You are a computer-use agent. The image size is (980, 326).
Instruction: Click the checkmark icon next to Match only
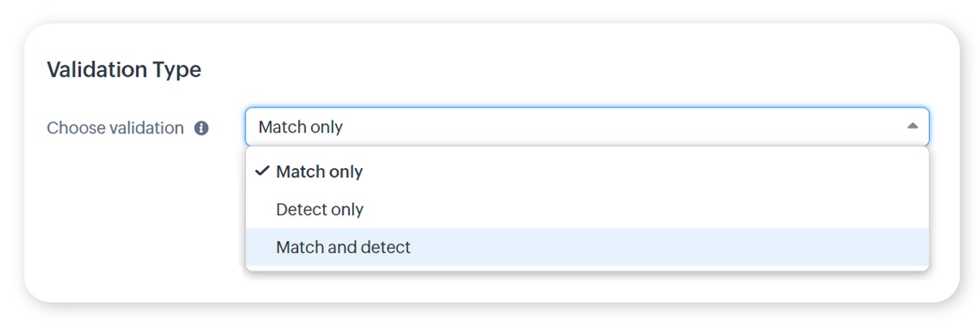tap(262, 171)
